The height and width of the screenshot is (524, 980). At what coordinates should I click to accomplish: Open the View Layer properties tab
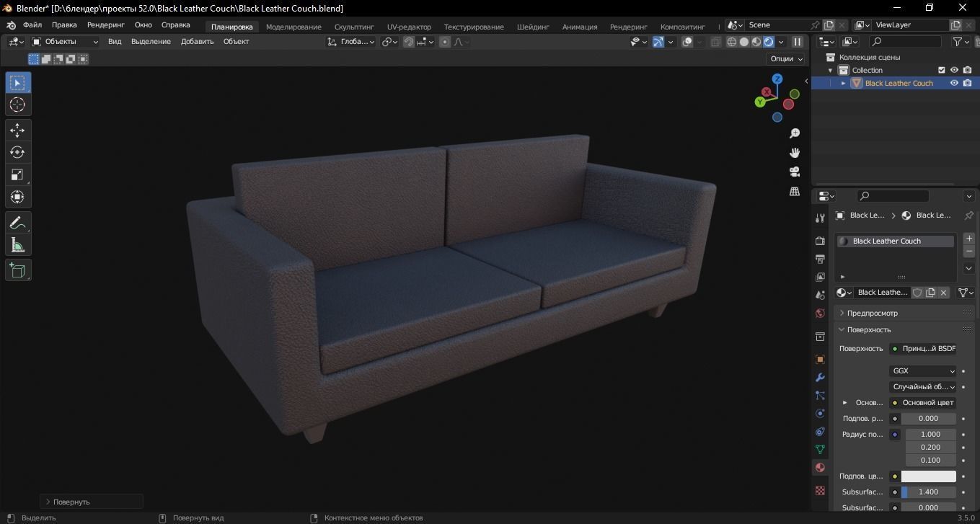click(x=820, y=277)
